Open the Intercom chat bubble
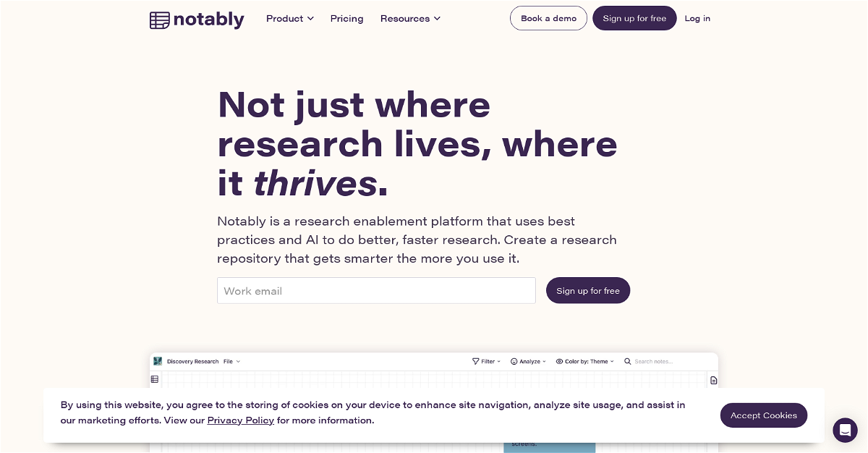This screenshot has width=868, height=453. click(x=845, y=430)
